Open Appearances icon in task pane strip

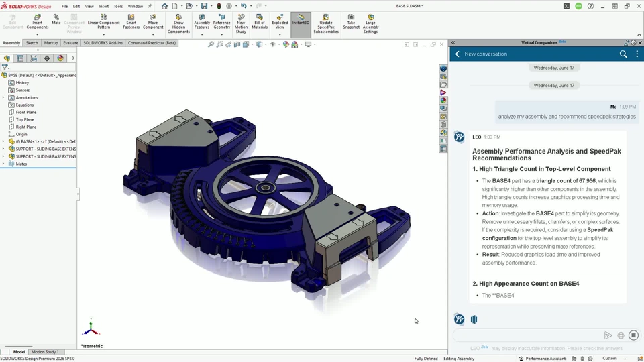tap(443, 101)
